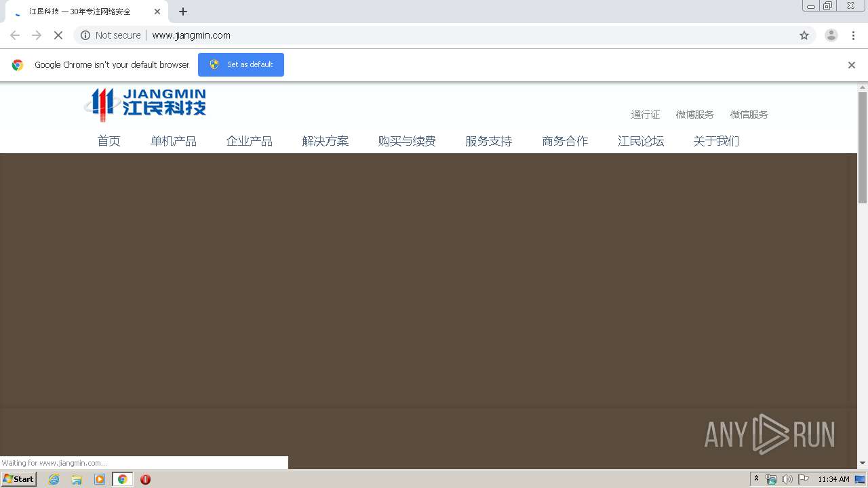The width and height of the screenshot is (868, 488).
Task: Open the 商务合作 menu item
Action: click(565, 141)
